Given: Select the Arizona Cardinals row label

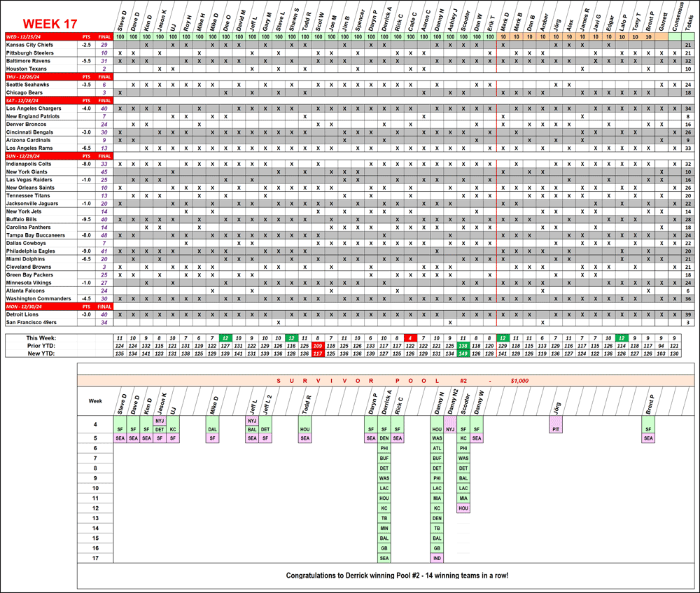Looking at the screenshot, I should coord(28,140).
